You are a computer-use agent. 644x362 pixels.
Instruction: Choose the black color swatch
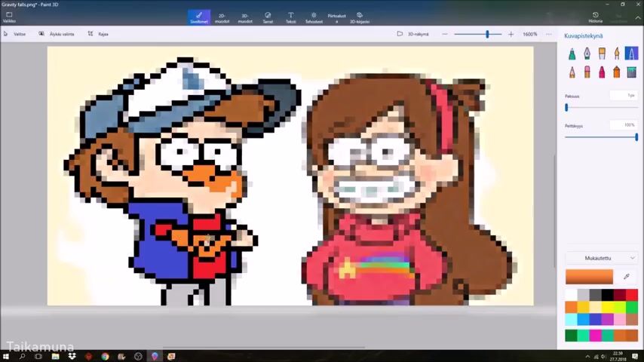tap(608, 295)
